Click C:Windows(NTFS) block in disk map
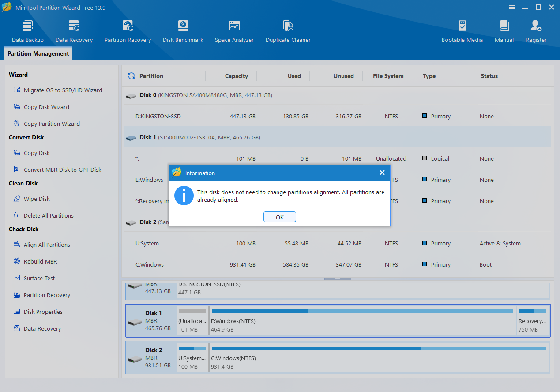 [x=379, y=358]
